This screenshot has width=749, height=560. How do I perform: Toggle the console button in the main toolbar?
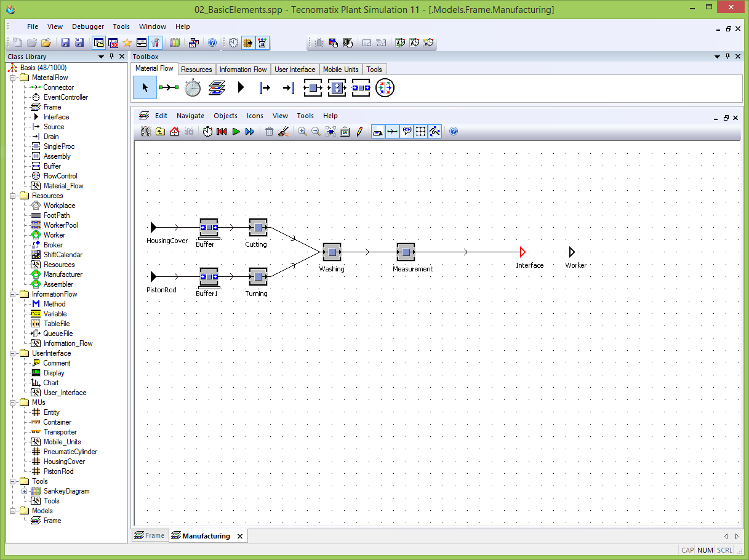[x=141, y=42]
